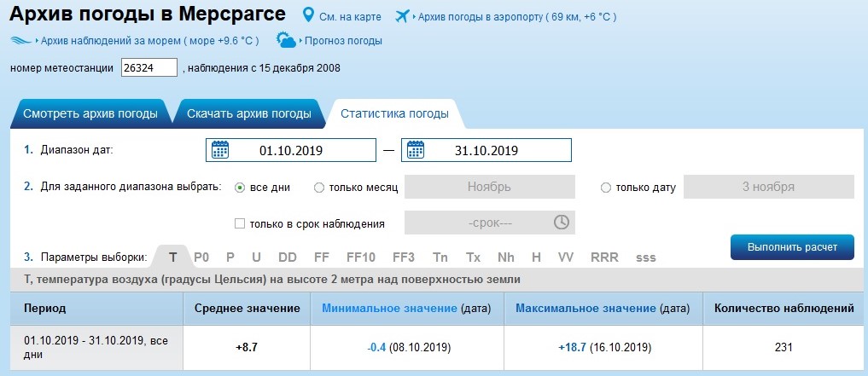Select the FF3 parameter tab
Viewport: 868px width, 376px height.
[x=404, y=257]
